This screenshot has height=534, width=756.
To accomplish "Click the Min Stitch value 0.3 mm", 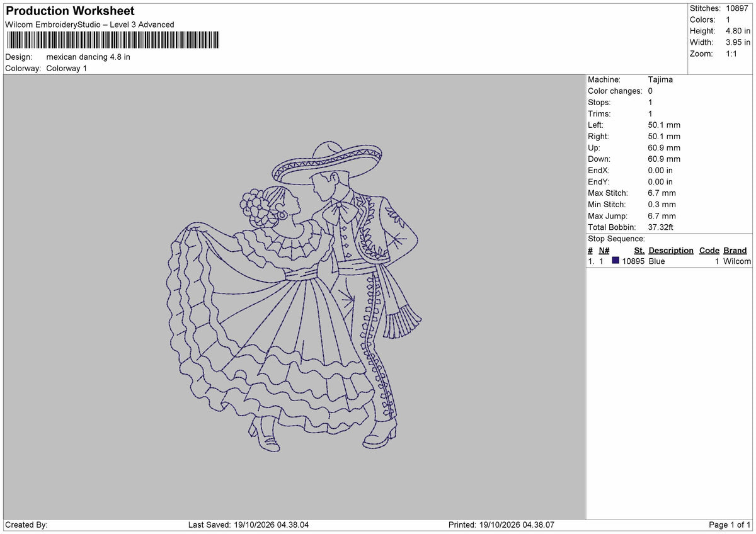I will tap(661, 204).
